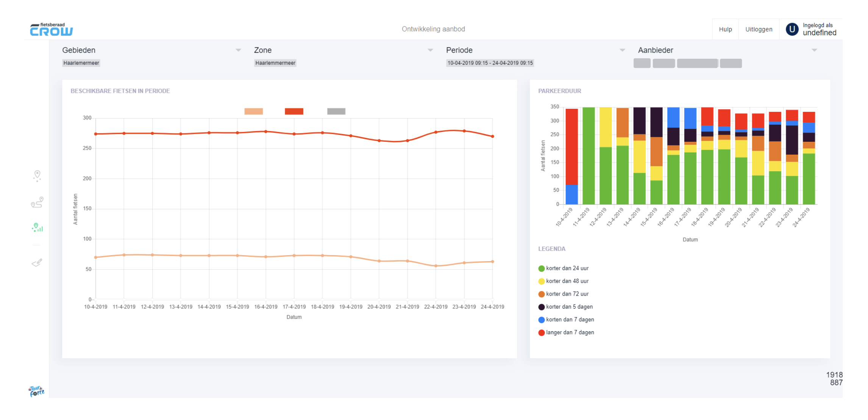
Task: Click the Haarlemmermeer zone tag
Action: [x=275, y=63]
